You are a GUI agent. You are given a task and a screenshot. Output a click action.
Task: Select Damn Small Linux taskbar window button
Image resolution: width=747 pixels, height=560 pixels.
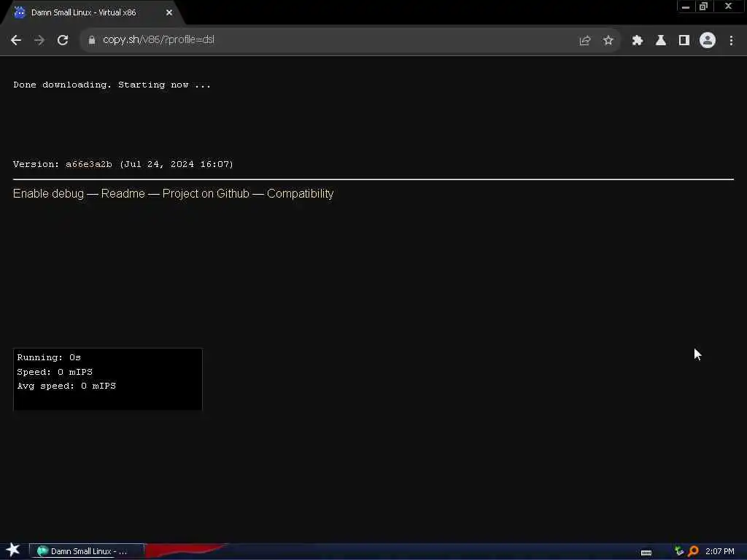[87, 551]
